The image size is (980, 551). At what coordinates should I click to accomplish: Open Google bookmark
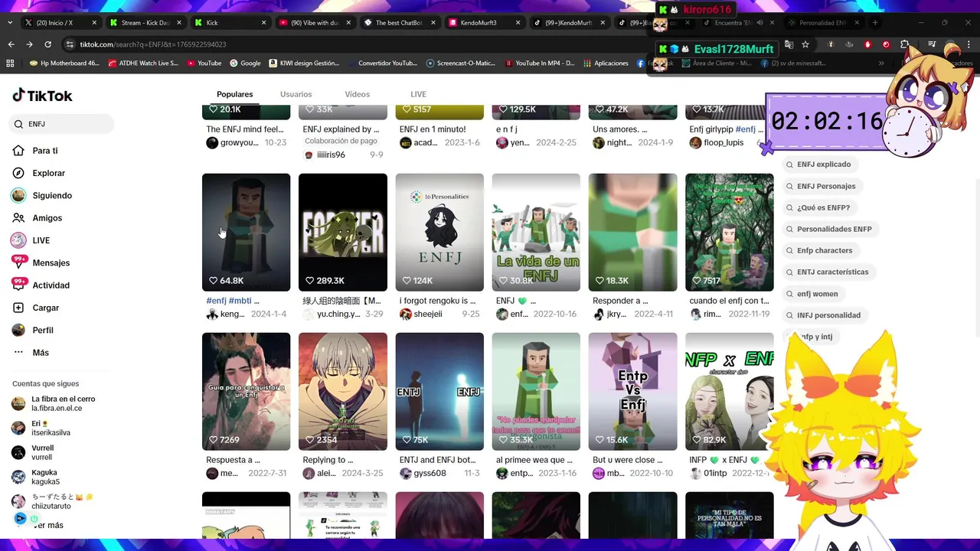[x=245, y=64]
